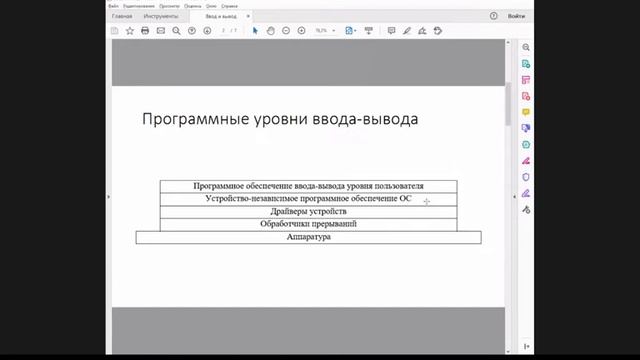The width and height of the screenshot is (640, 360).
Task: Send the file by email envelope icon
Action: (161, 31)
